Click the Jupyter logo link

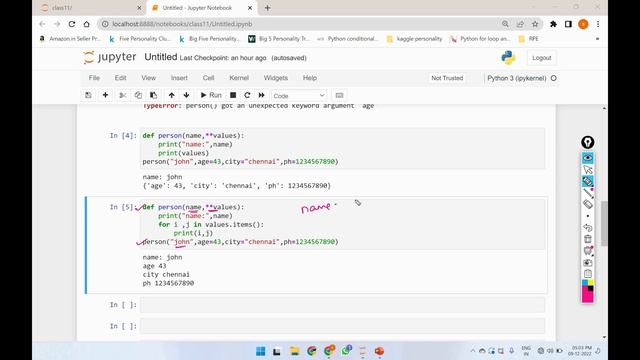pos(109,58)
